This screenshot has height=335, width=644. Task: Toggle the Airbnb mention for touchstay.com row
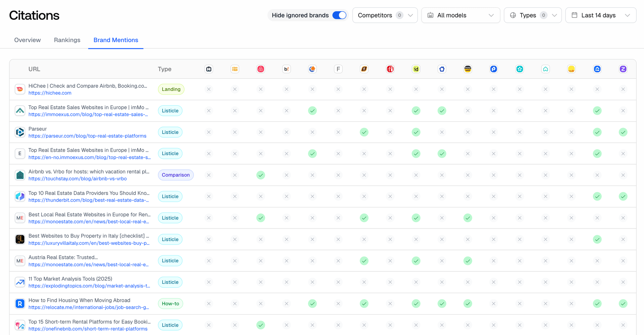[261, 175]
